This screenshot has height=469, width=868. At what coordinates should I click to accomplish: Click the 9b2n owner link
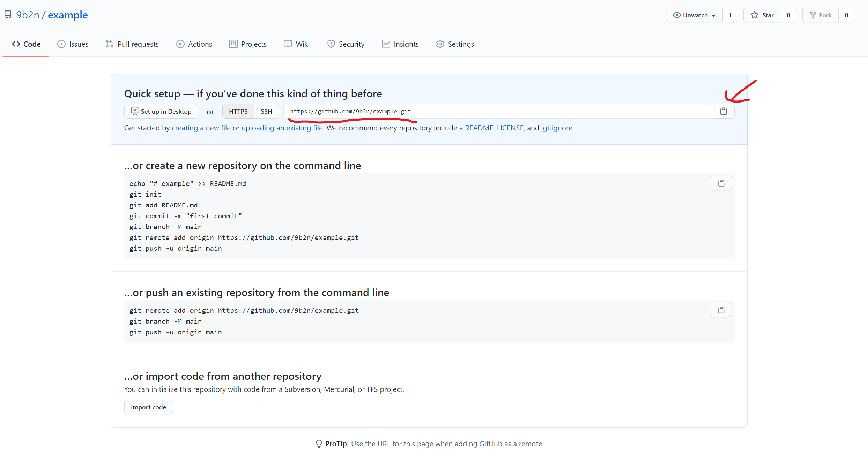[28, 15]
